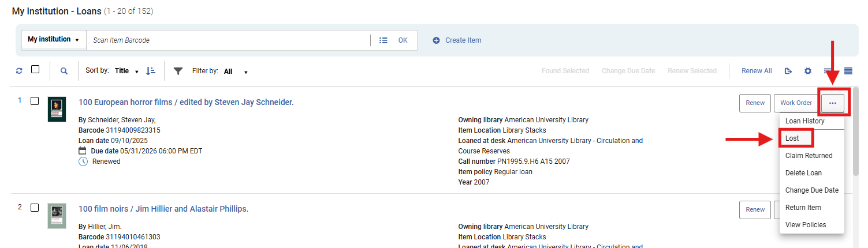868x248 pixels.
Task: Open the barcode list icon beside OK
Action: pyautogui.click(x=383, y=40)
